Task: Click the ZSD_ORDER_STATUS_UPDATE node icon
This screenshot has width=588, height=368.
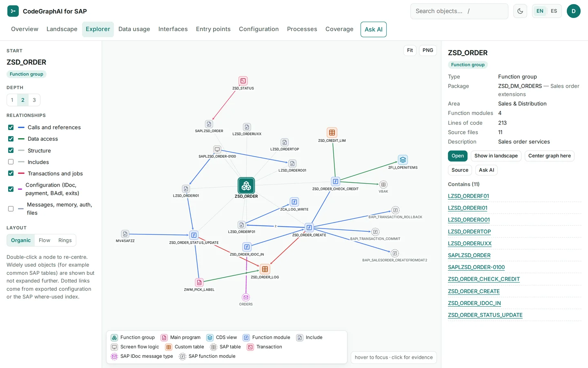Action: click(194, 235)
